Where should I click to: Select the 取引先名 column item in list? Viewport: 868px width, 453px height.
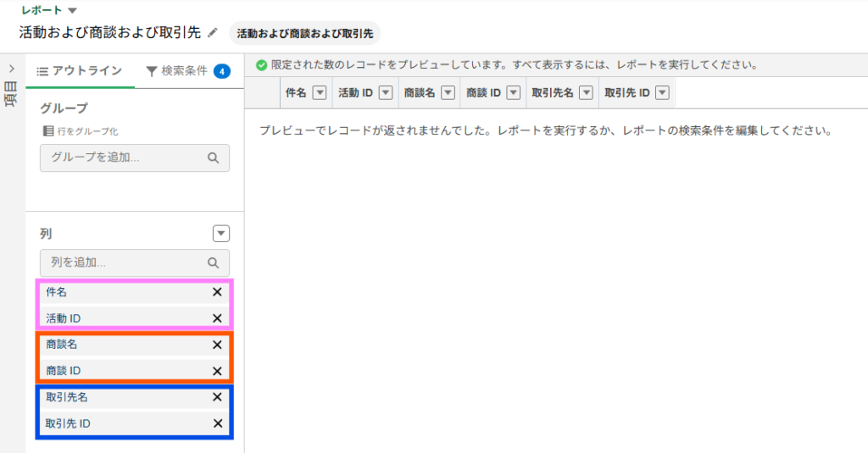[x=135, y=397]
